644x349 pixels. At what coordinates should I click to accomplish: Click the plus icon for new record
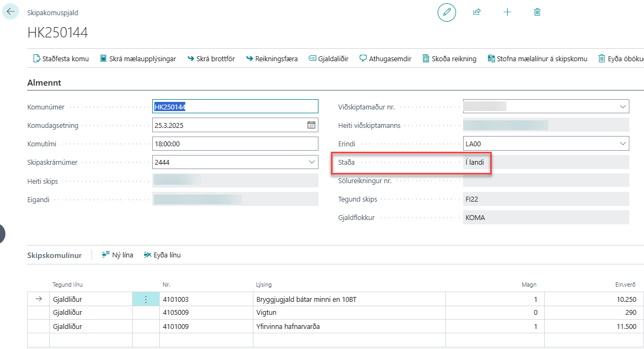click(x=507, y=12)
